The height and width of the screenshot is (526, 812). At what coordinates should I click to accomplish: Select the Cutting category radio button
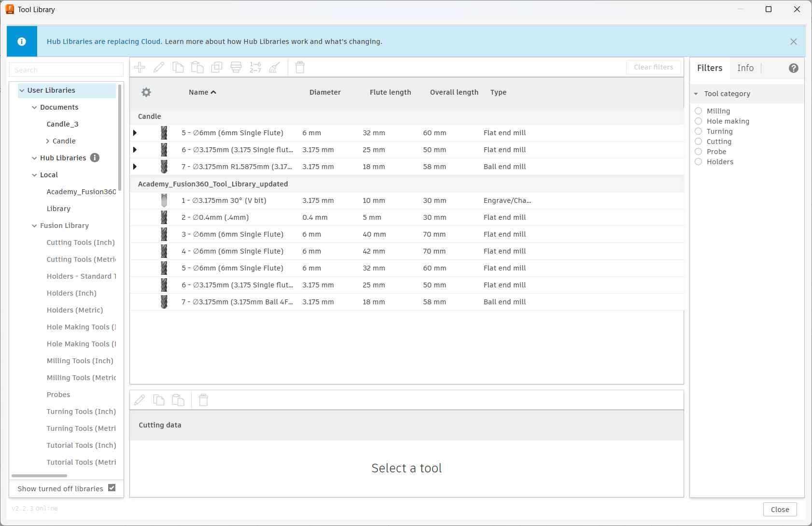(x=698, y=141)
